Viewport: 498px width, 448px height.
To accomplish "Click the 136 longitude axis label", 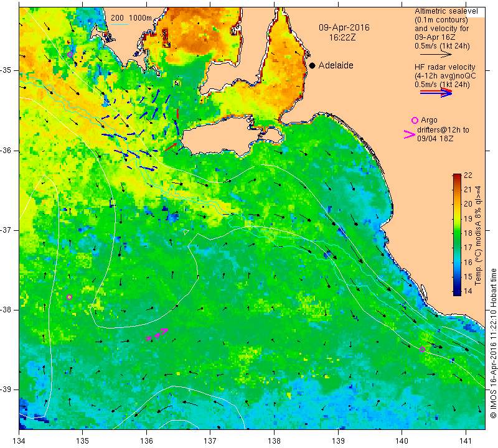I will coord(146,441).
